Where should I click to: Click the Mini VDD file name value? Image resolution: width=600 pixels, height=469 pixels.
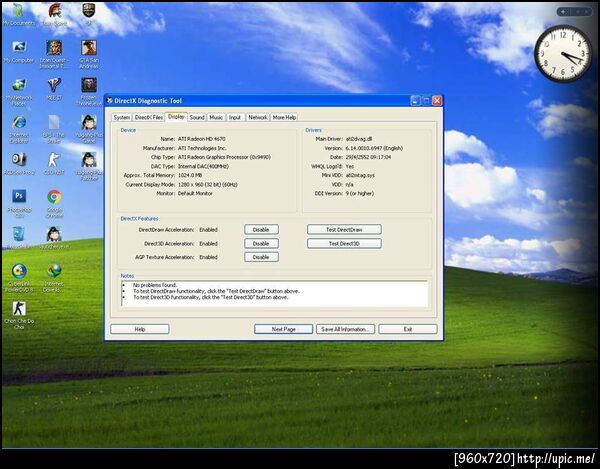pos(360,175)
